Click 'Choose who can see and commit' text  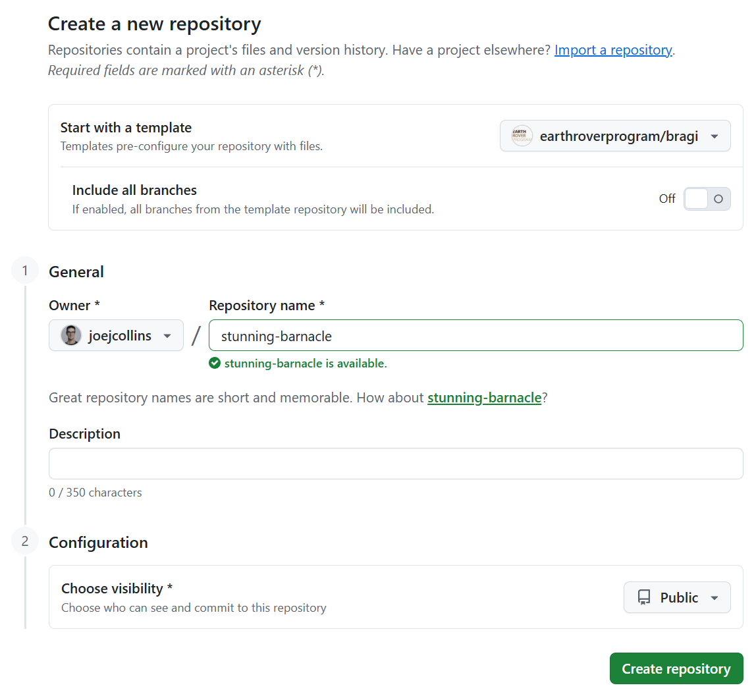pyautogui.click(x=194, y=608)
